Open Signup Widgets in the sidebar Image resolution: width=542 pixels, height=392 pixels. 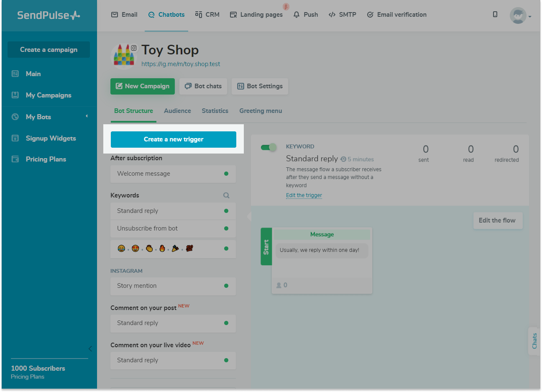coord(51,138)
